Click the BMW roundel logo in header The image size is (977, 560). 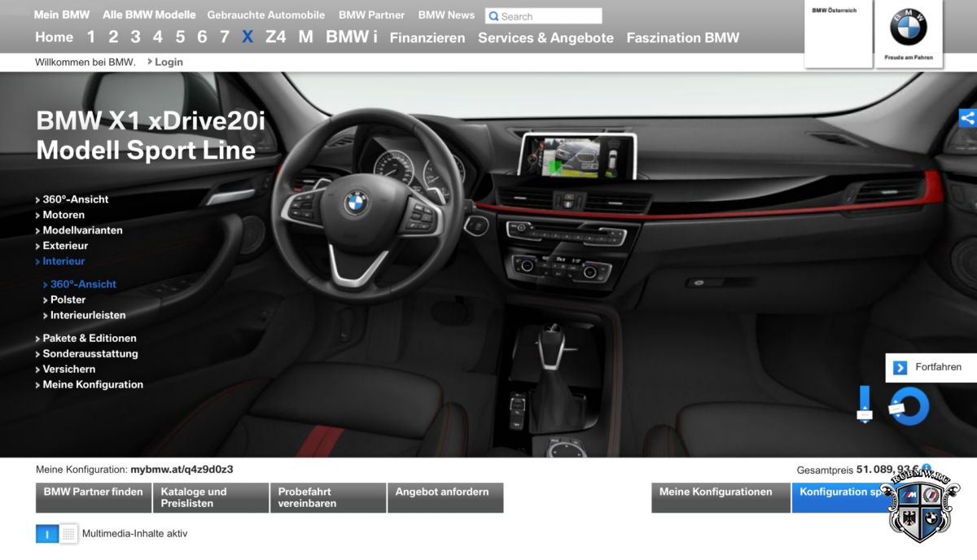(909, 28)
